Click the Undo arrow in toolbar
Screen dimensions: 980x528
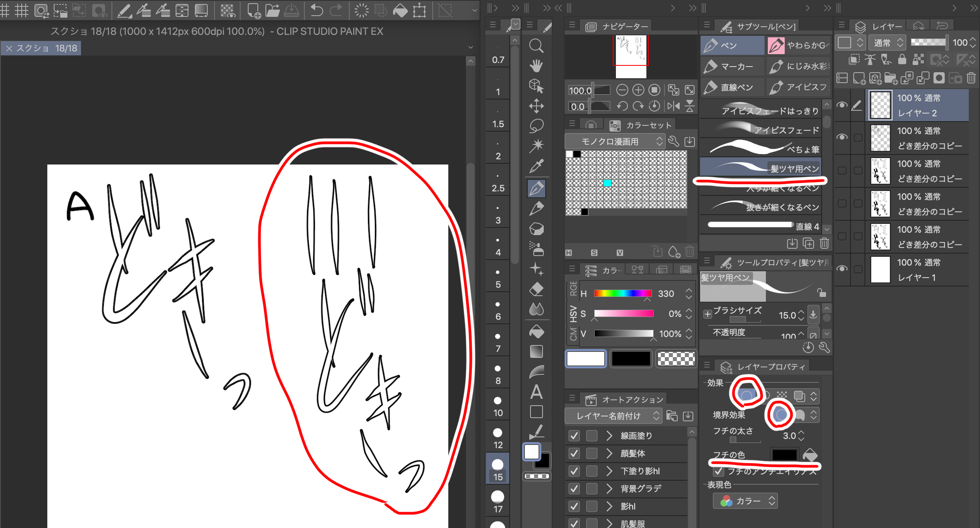click(x=316, y=10)
